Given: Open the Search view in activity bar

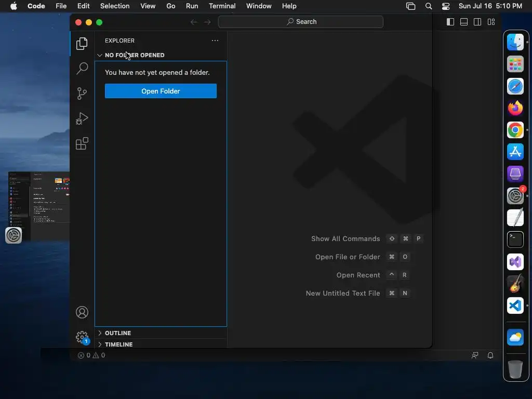Looking at the screenshot, I should tap(82, 69).
